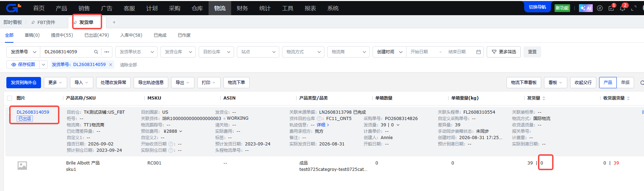This screenshot has width=644, height=191.
Task: Open the 发货单号 search type dropdown
Action: tap(23, 52)
